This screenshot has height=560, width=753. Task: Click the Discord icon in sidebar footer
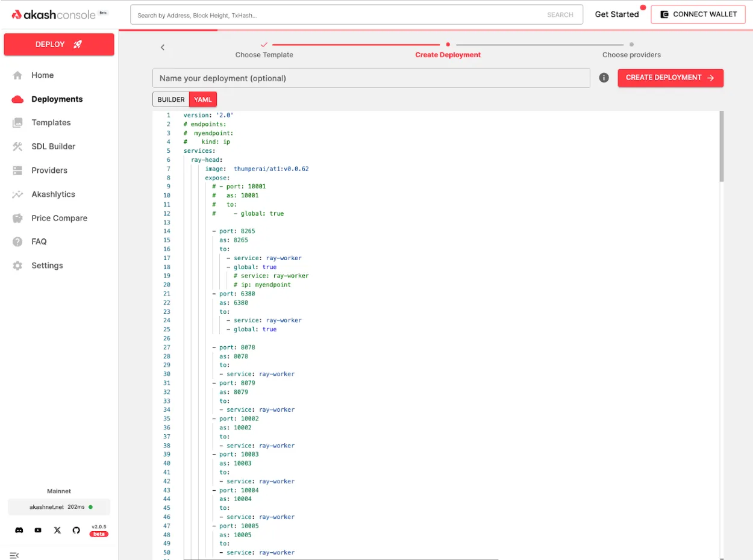(x=19, y=530)
